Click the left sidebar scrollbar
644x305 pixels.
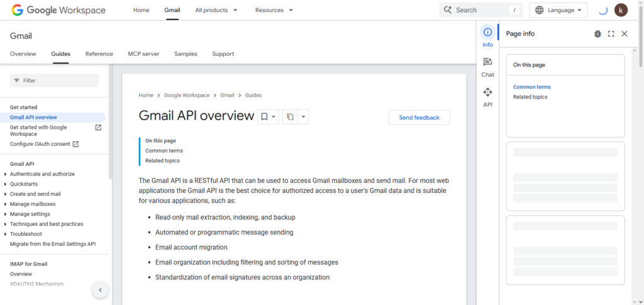109,121
